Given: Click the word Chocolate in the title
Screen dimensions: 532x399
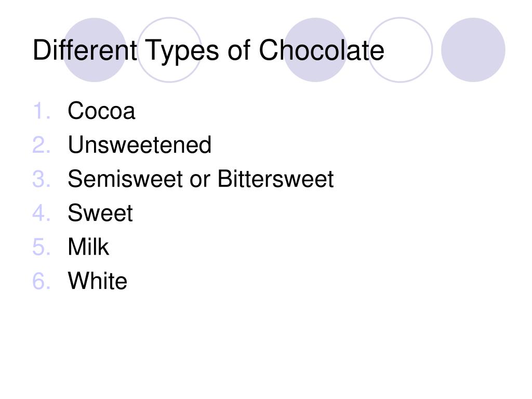Looking at the screenshot, I should pyautogui.click(x=321, y=50).
